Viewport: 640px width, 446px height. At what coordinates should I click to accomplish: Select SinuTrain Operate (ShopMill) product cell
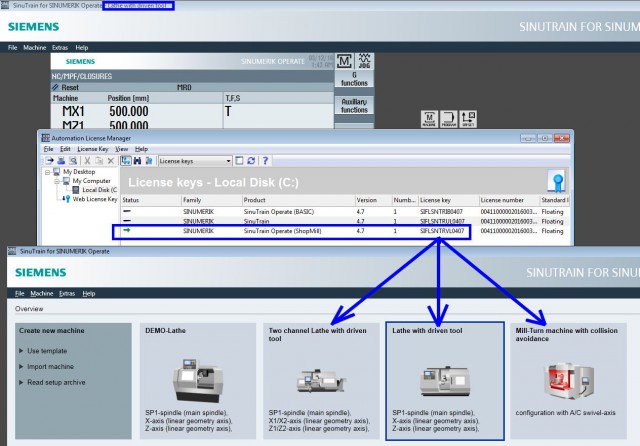coord(282,231)
